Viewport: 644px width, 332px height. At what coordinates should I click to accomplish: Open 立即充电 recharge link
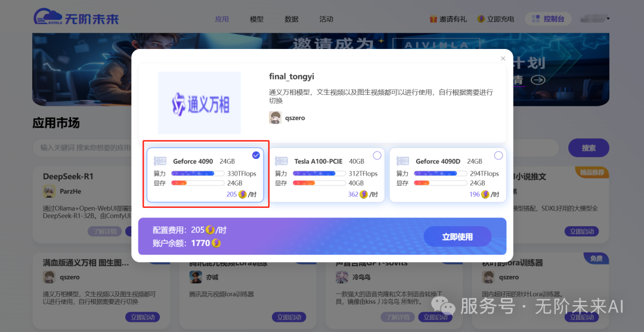click(x=496, y=19)
